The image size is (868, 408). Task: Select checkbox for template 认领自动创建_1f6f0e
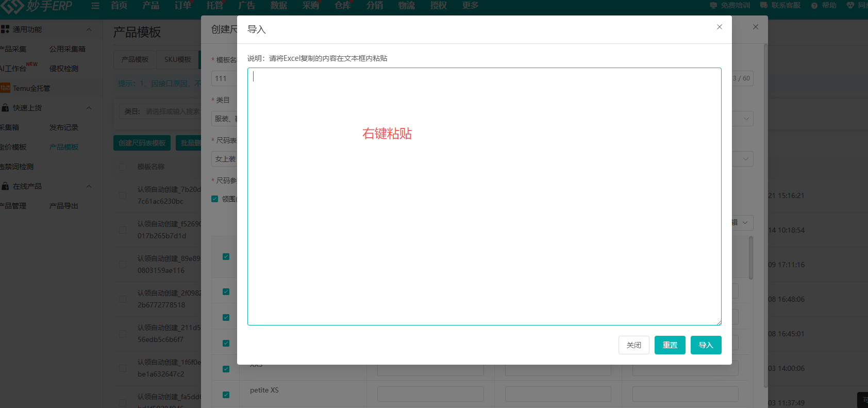click(x=123, y=368)
